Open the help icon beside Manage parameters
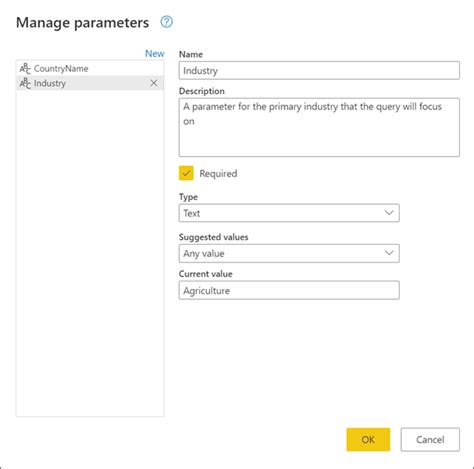Screen dimensions: 474x469 [167, 22]
